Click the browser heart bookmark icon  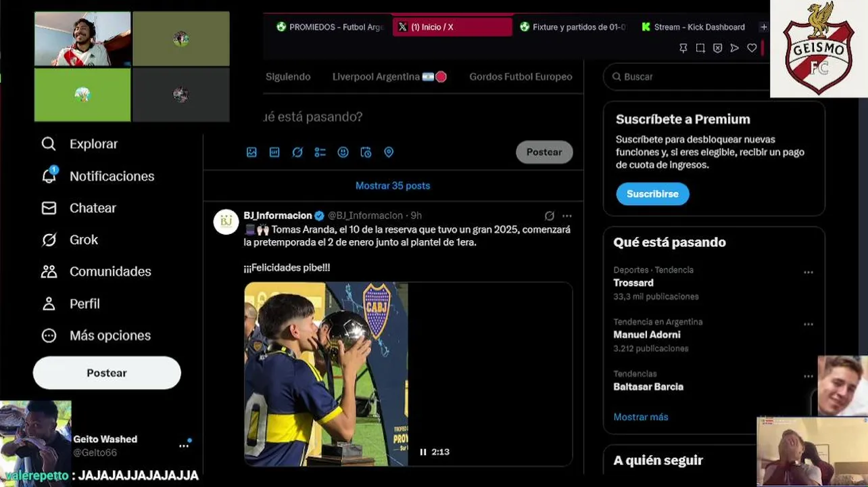click(x=752, y=48)
